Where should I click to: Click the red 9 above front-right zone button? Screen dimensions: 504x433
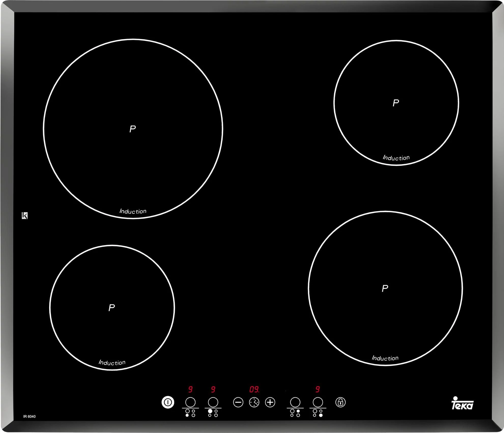(318, 389)
